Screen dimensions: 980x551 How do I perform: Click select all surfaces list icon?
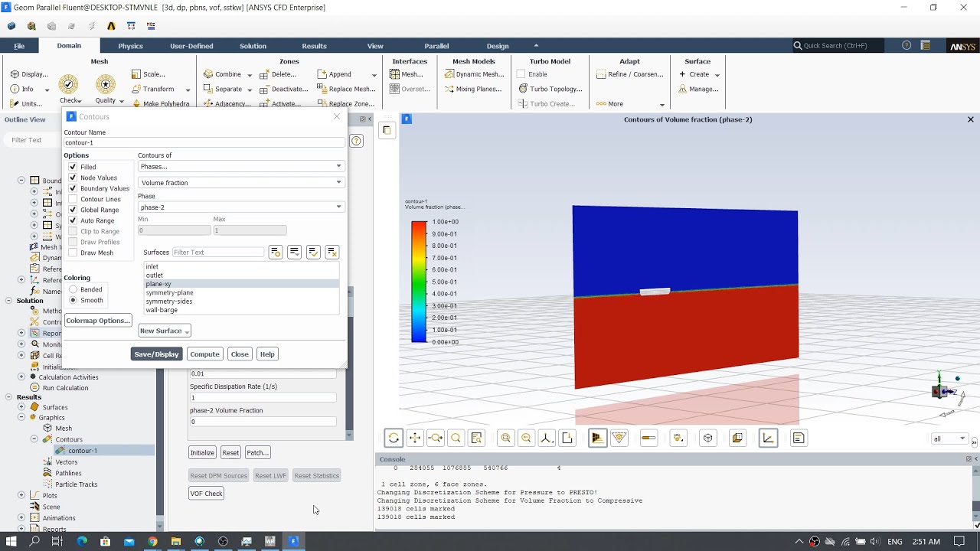(313, 252)
